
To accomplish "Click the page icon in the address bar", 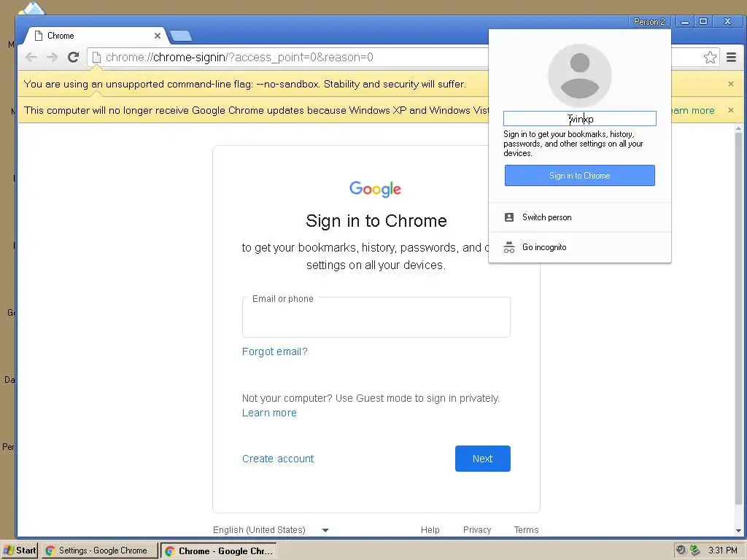I will 96,57.
